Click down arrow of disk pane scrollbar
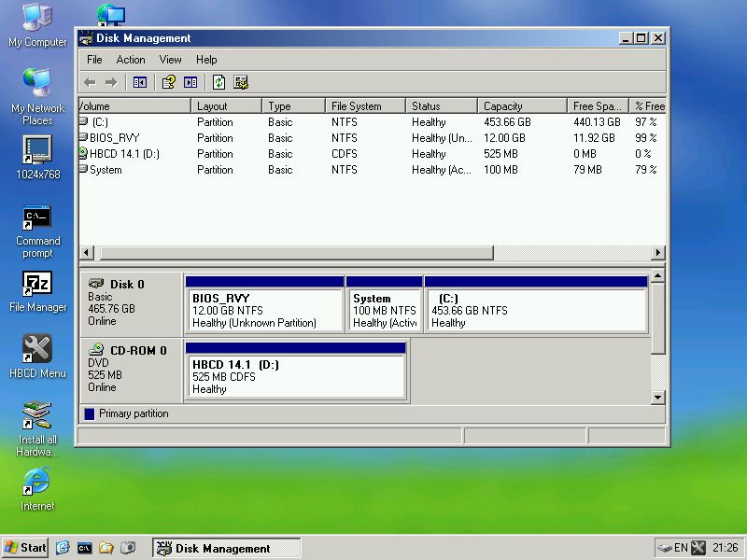This screenshot has height=560, width=747. point(657,398)
